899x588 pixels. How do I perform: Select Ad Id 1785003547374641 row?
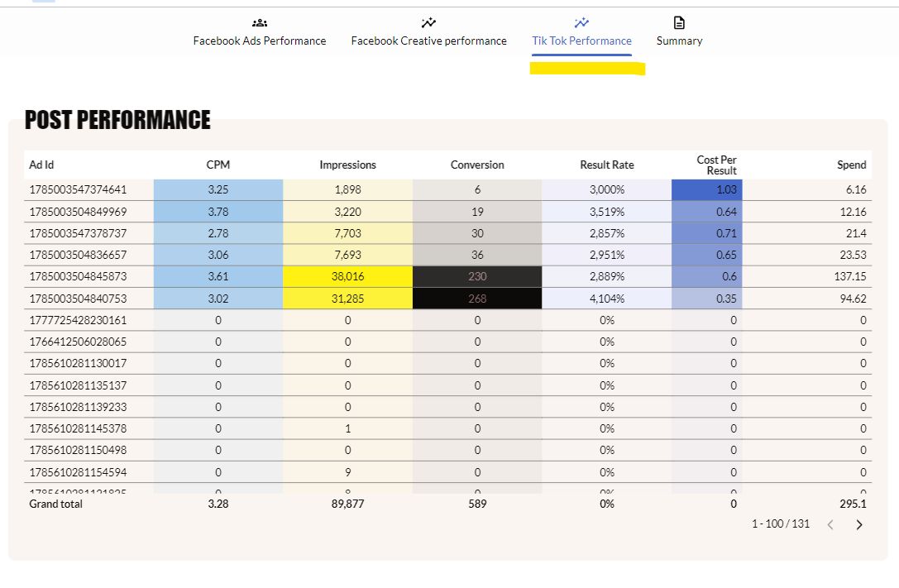(x=79, y=190)
